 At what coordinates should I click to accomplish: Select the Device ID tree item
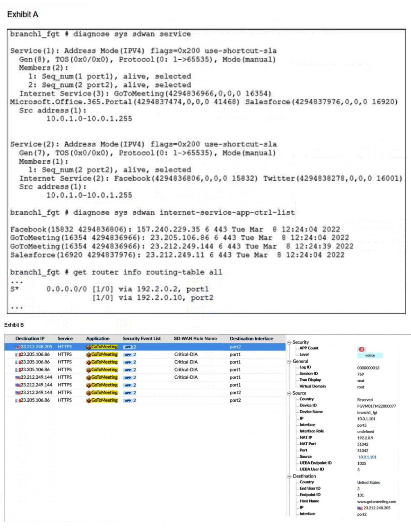coord(308,405)
